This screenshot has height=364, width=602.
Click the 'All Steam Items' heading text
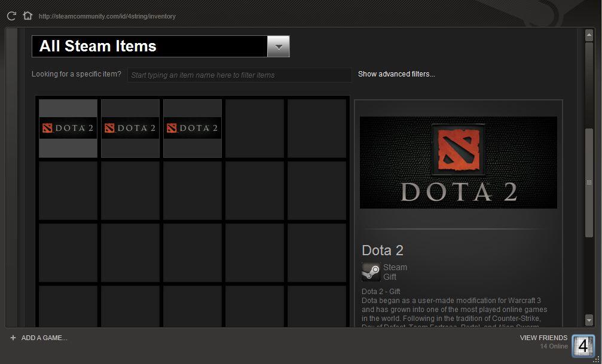coord(98,46)
